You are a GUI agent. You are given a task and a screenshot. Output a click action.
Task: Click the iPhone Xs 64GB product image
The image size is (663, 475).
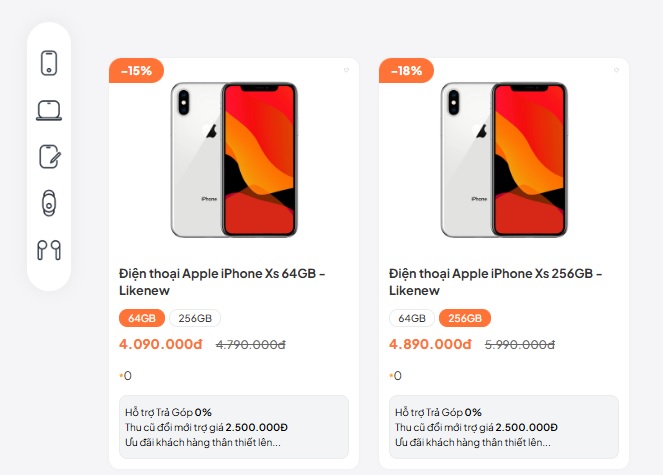pyautogui.click(x=234, y=160)
